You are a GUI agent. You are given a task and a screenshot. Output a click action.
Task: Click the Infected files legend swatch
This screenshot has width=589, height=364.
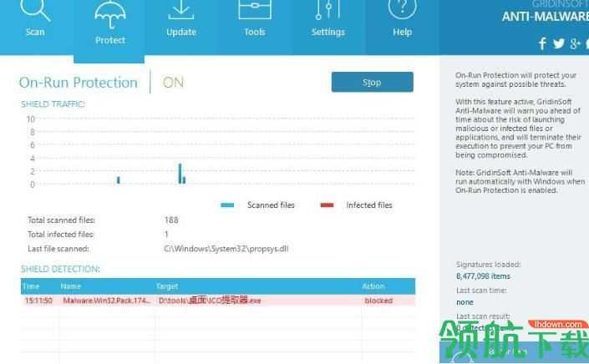(x=327, y=205)
